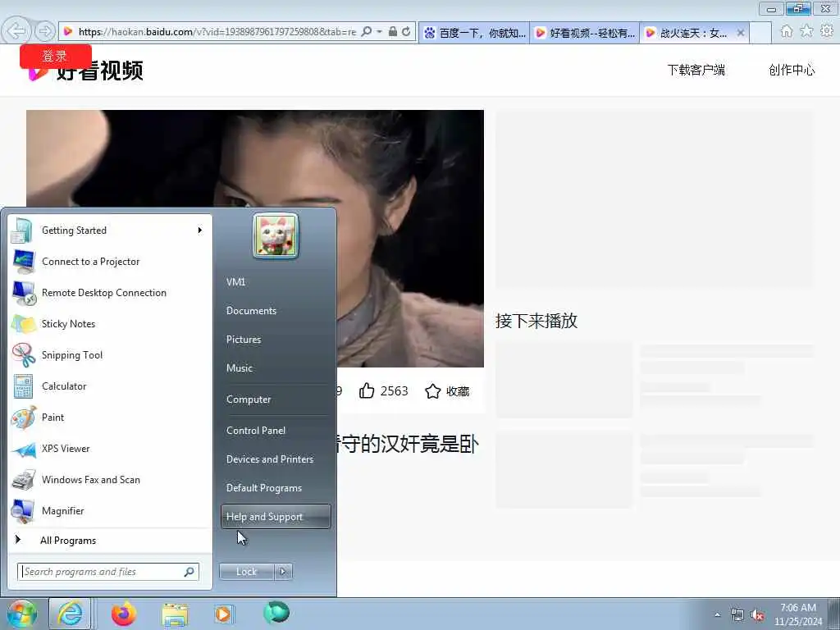Open Remote Desktop Connection

point(110,293)
